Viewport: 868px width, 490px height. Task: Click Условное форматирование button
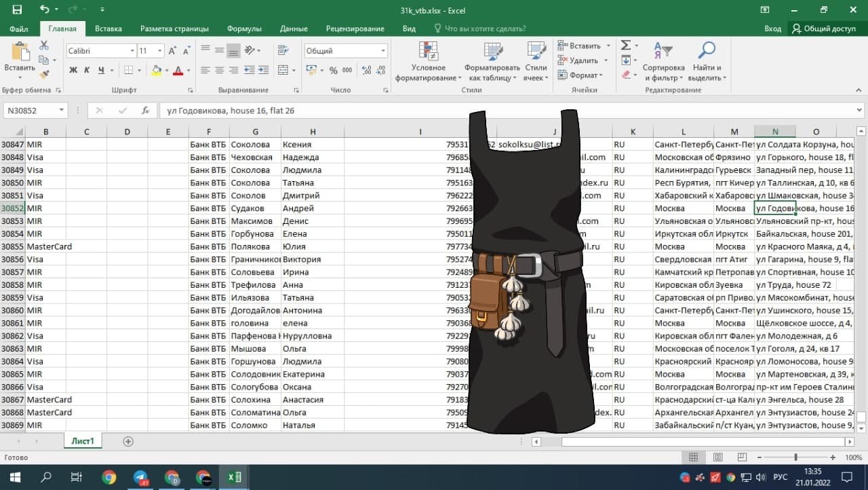429,61
